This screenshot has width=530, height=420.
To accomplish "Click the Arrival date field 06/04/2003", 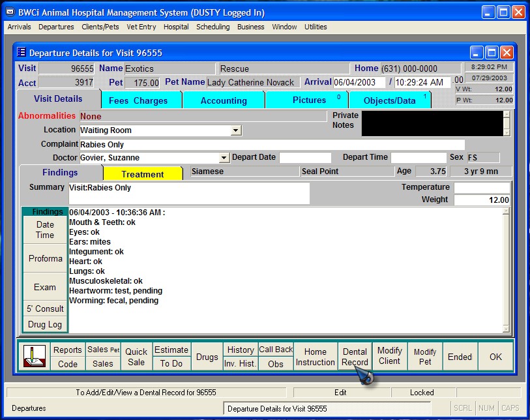I will pos(359,82).
